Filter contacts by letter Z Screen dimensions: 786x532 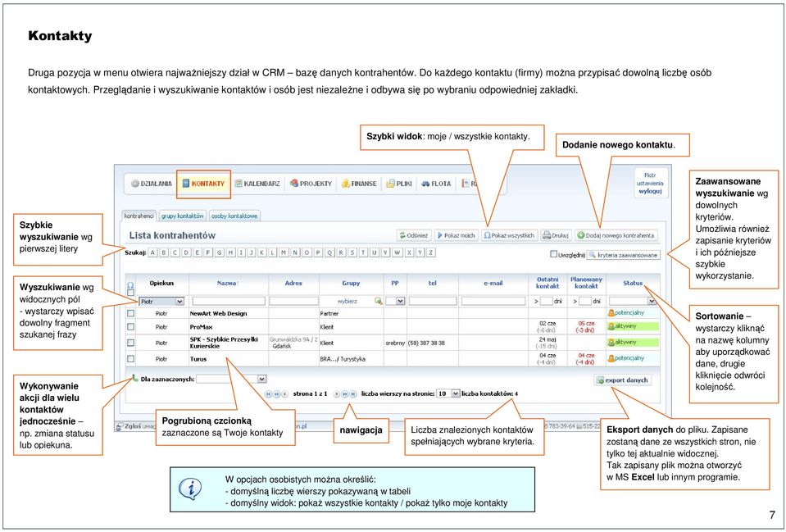[x=430, y=252]
